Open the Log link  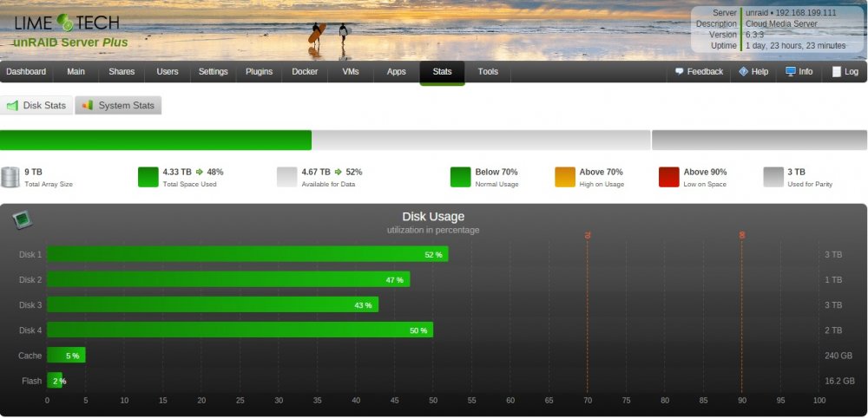pos(852,72)
